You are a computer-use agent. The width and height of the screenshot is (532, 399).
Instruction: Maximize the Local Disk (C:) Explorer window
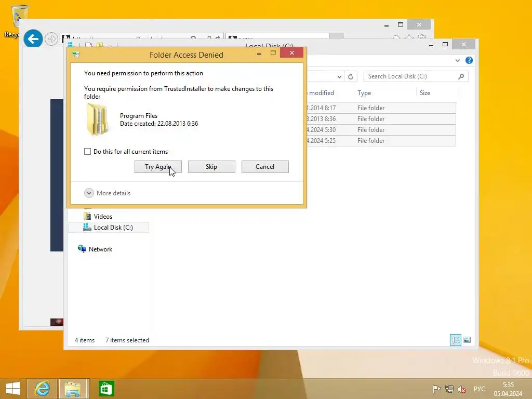pyautogui.click(x=445, y=45)
